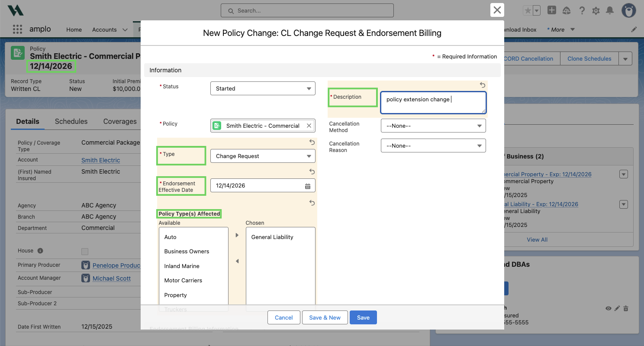The height and width of the screenshot is (346, 644).
Task: Click the Save & New button
Action: 325,317
